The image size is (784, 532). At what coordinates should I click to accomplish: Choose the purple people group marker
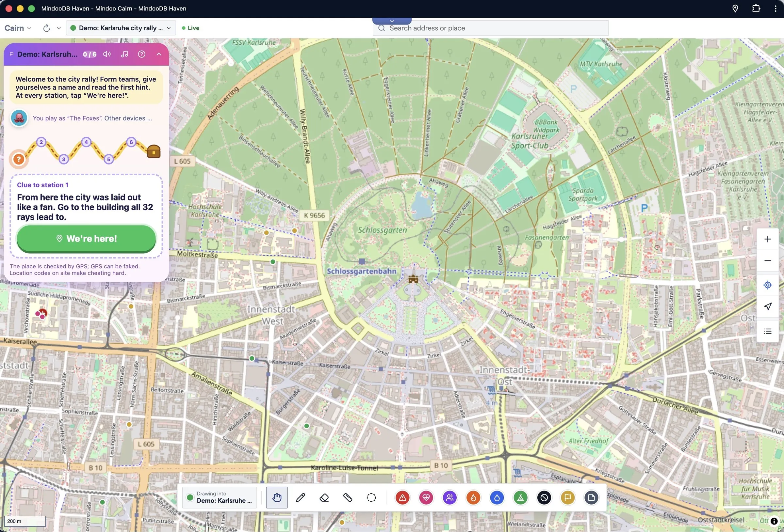point(450,497)
